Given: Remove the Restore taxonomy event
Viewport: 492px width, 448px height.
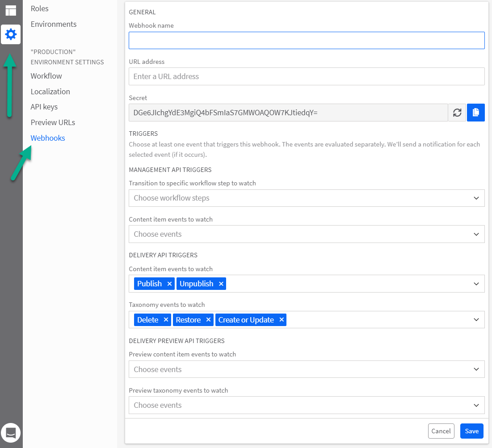Looking at the screenshot, I should point(208,319).
